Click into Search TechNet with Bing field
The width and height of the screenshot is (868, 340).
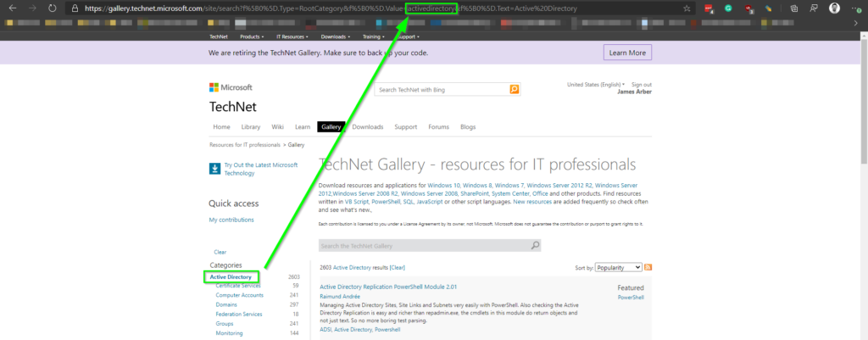[442, 89]
